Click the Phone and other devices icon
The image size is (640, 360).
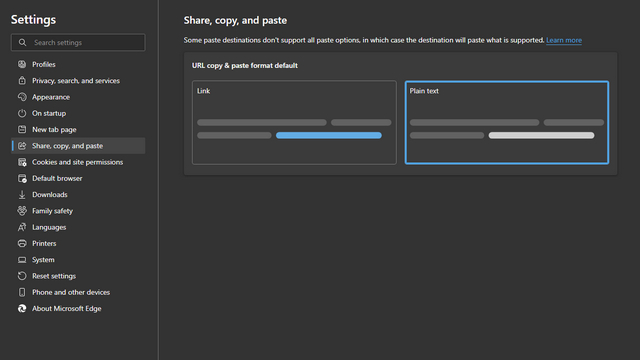point(22,292)
